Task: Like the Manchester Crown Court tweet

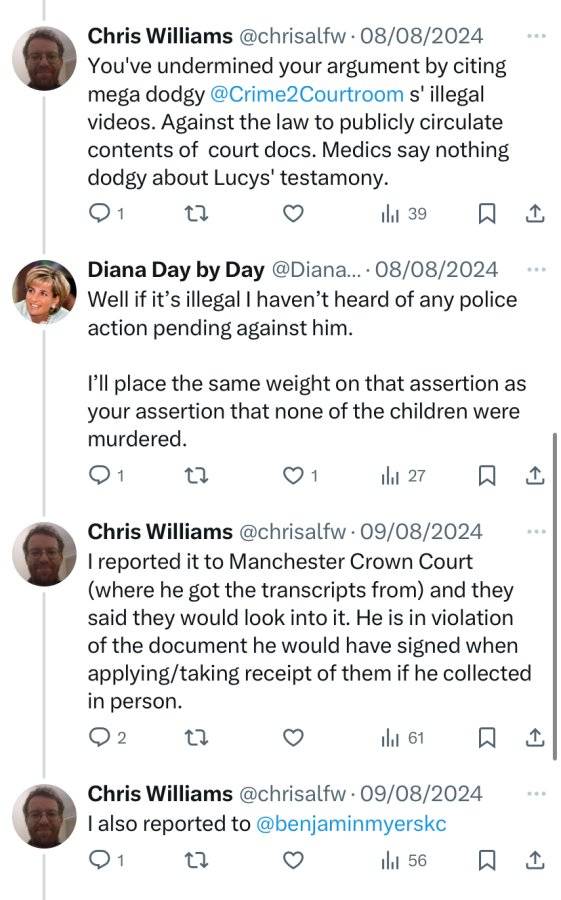Action: [293, 738]
